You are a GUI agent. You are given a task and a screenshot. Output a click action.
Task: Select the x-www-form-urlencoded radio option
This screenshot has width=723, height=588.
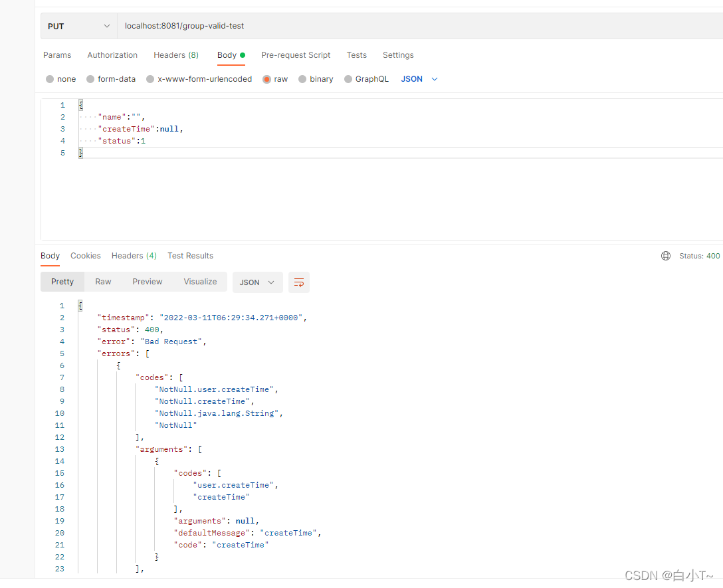(150, 79)
